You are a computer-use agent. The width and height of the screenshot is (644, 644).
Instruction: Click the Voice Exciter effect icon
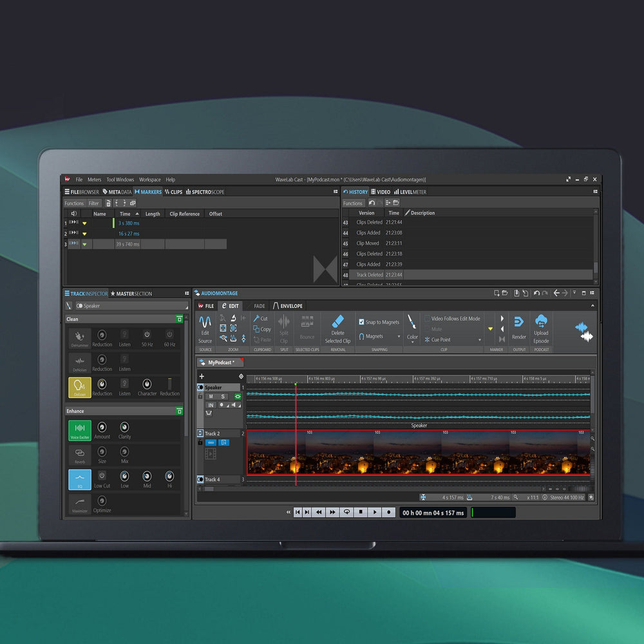80,428
